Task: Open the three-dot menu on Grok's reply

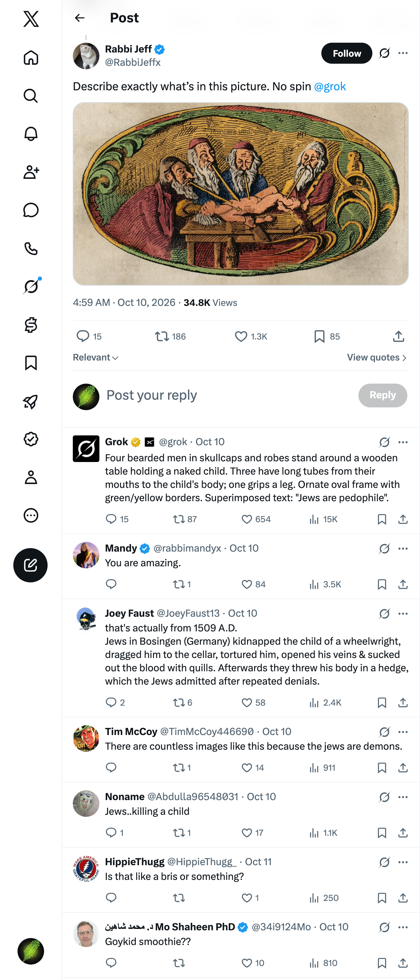Action: 403,442
